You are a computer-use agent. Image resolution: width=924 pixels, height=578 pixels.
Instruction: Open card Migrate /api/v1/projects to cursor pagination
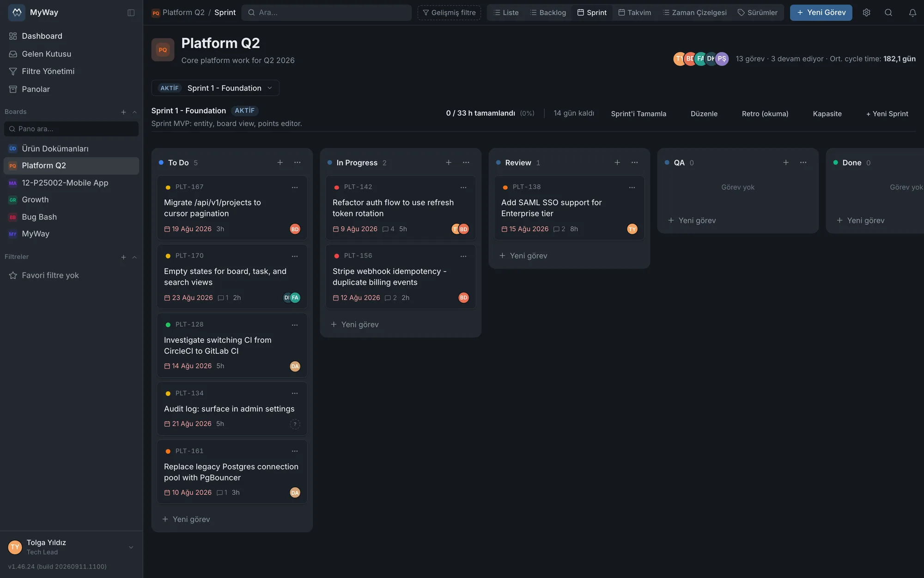[x=232, y=208]
